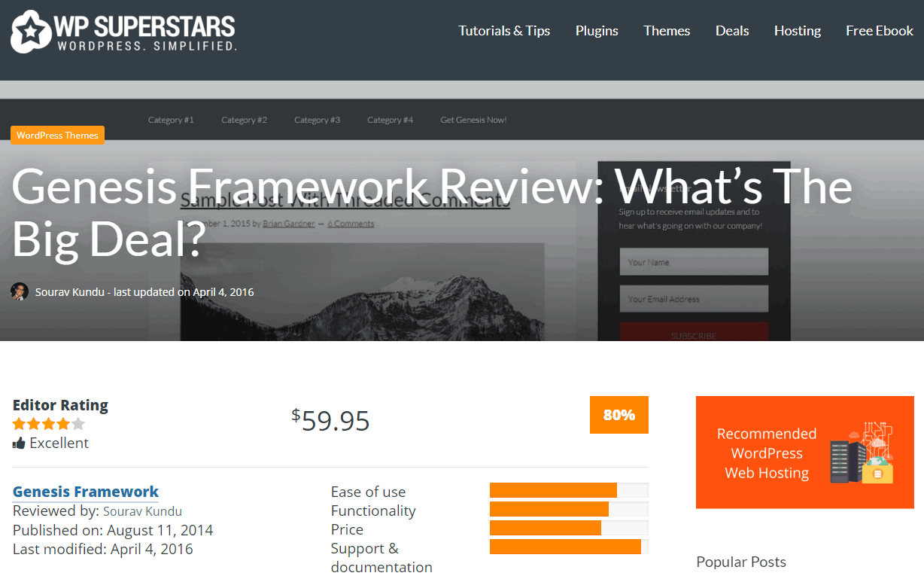Go to the Themes section
Image resolution: width=924 pixels, height=576 pixels.
coord(667,31)
